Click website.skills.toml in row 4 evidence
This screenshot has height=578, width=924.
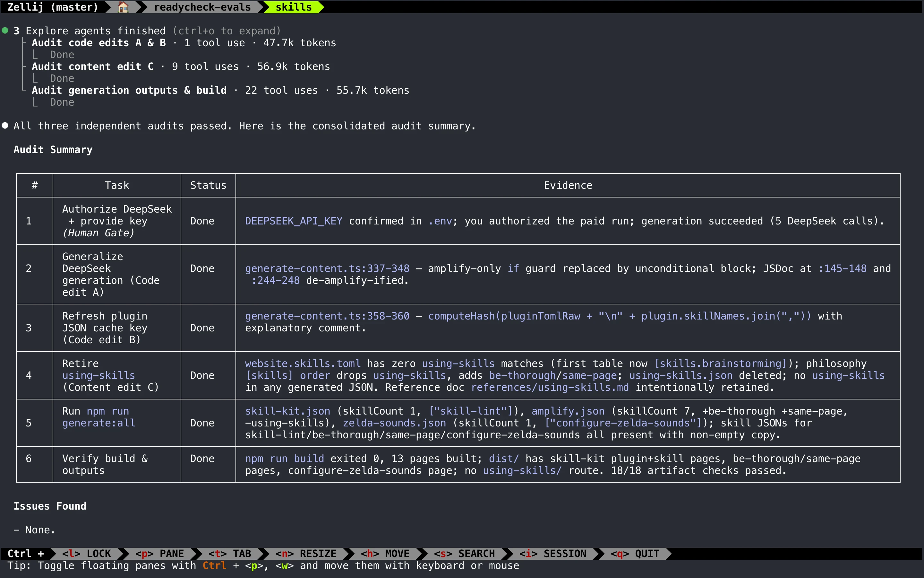tap(303, 363)
